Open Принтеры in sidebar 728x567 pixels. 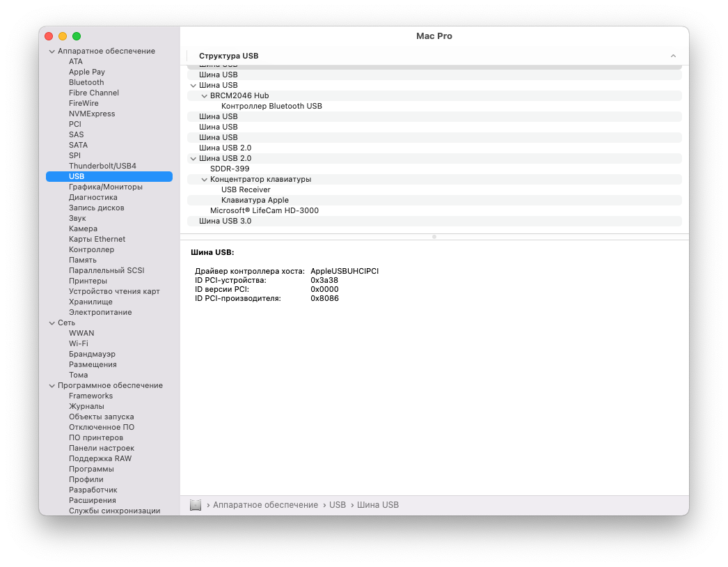[x=88, y=281]
